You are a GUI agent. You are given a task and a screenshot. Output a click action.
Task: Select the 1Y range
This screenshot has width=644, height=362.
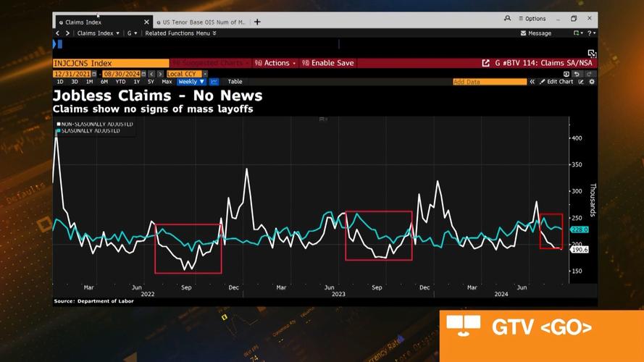click(136, 82)
